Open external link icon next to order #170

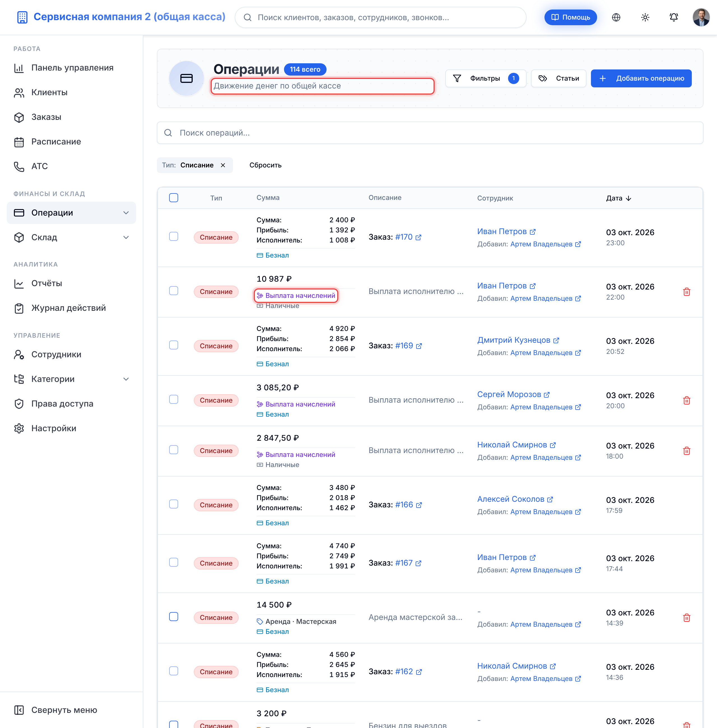(x=418, y=237)
